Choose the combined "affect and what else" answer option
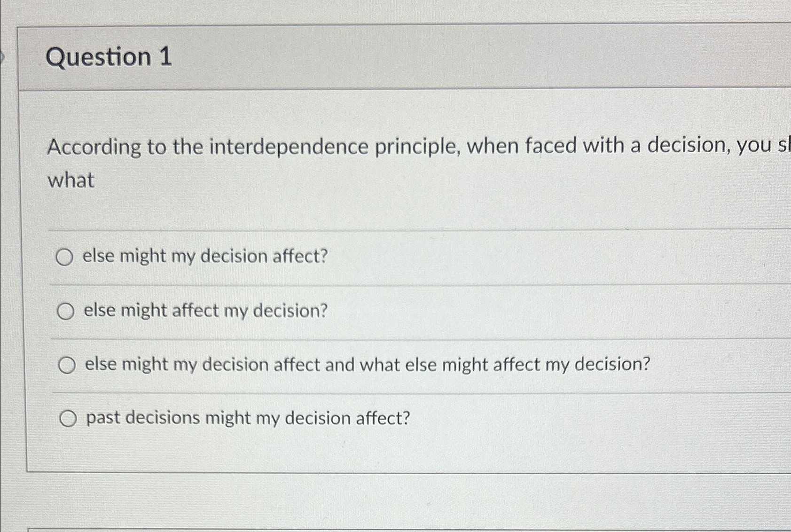This screenshot has height=532, width=791. [66, 364]
